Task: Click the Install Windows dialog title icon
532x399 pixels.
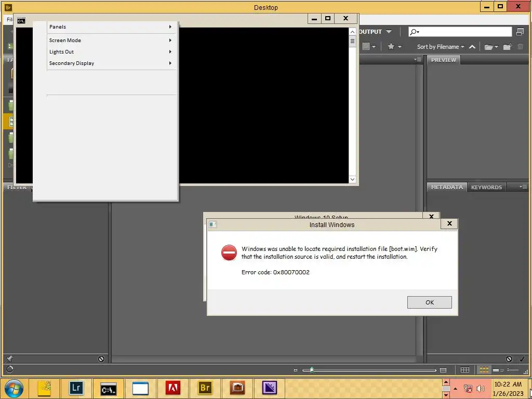Action: point(212,224)
